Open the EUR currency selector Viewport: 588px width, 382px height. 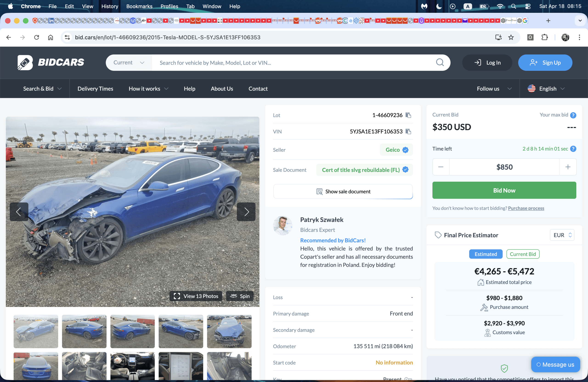562,235
